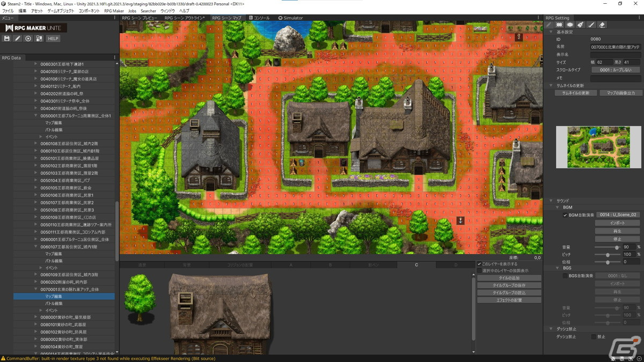Image resolution: width=644 pixels, height=362 pixels.
Task: Switch to RPG シーン アウトライン tab
Action: click(x=185, y=18)
